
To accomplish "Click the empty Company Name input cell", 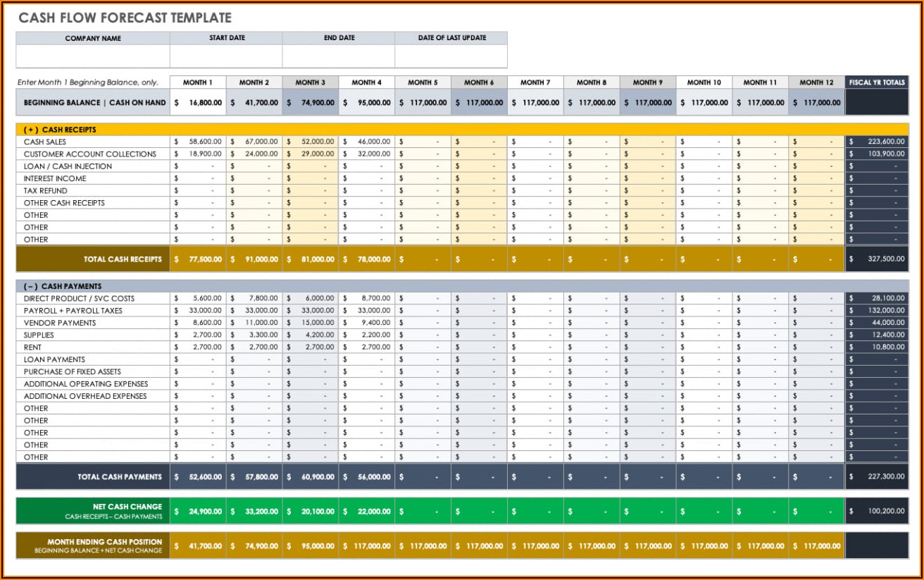I will (93, 56).
